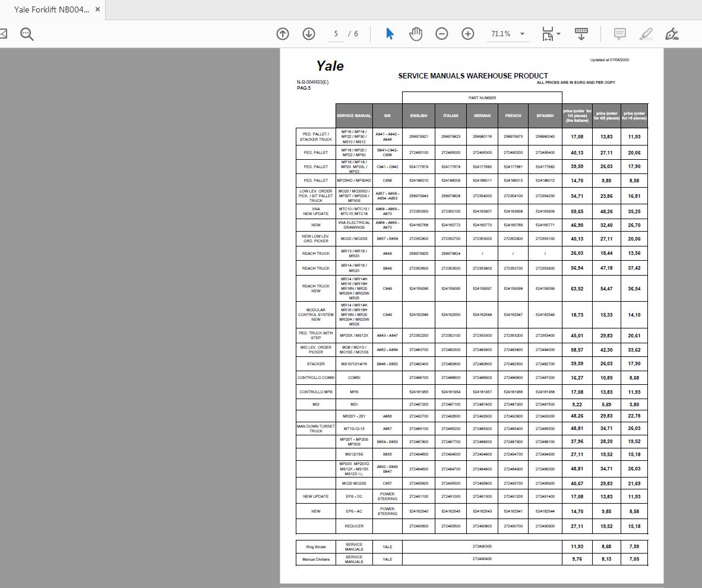This screenshot has width=702, height=588.
Task: Open zoom percentage selection list
Action: coord(521,34)
